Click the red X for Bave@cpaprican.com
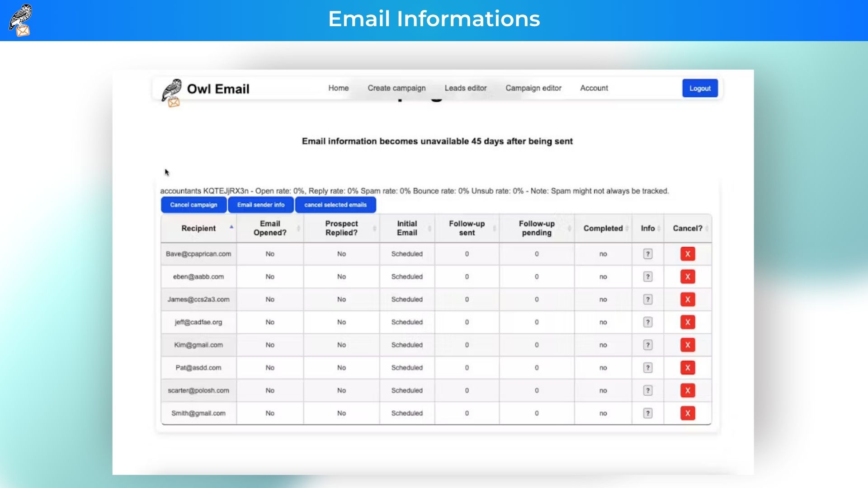Screen dimensions: 868x488 687,254
